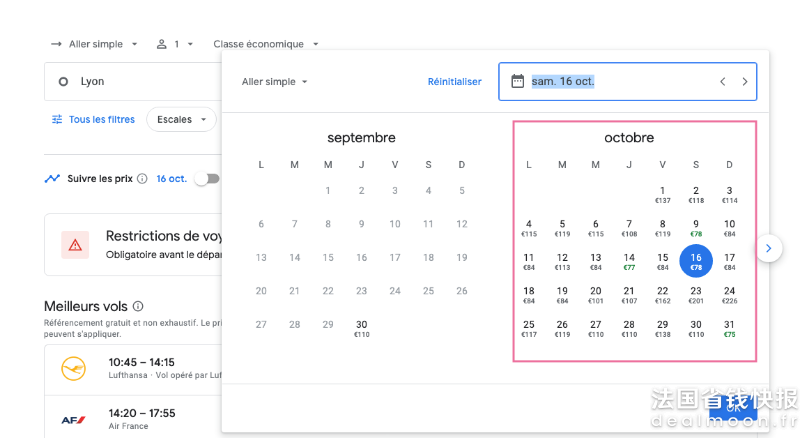This screenshot has height=438, width=800.
Task: Select 7 octobre priced €108
Action: pyautogui.click(x=629, y=228)
